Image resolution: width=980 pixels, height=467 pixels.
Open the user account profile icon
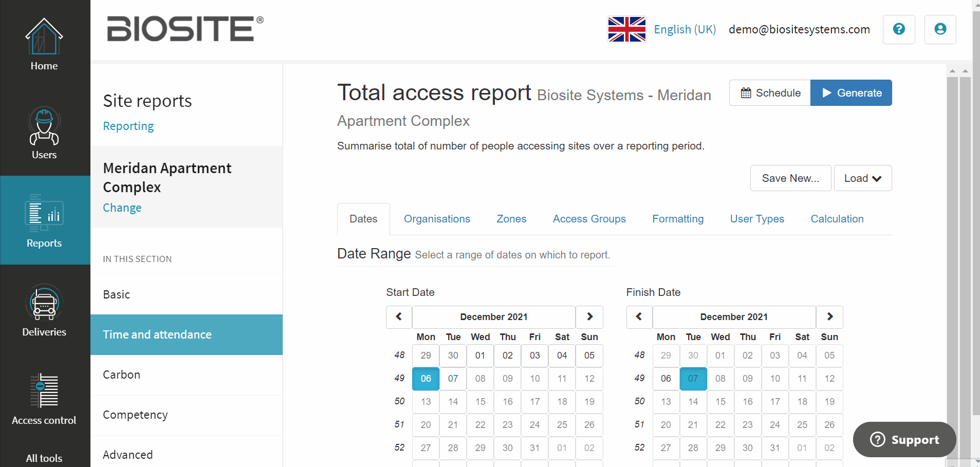click(940, 29)
